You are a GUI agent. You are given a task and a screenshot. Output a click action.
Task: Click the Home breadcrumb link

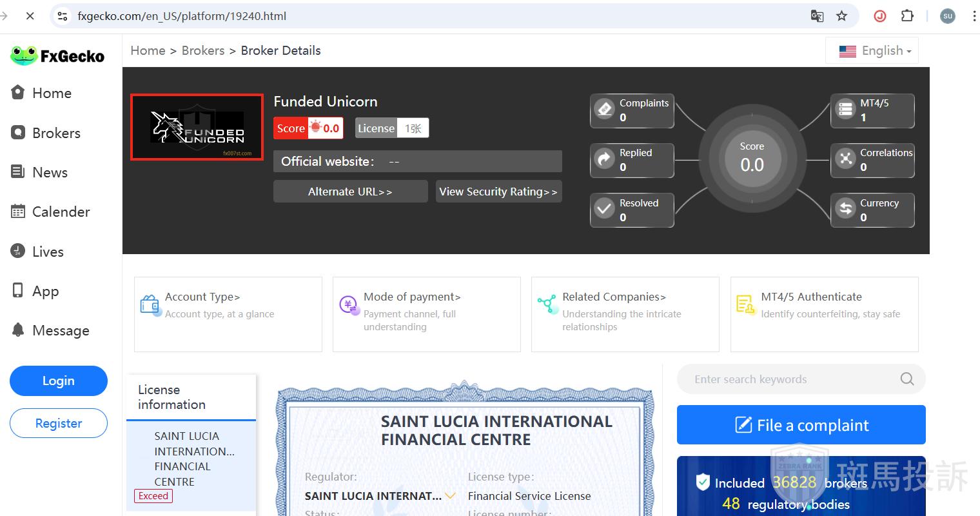148,51
